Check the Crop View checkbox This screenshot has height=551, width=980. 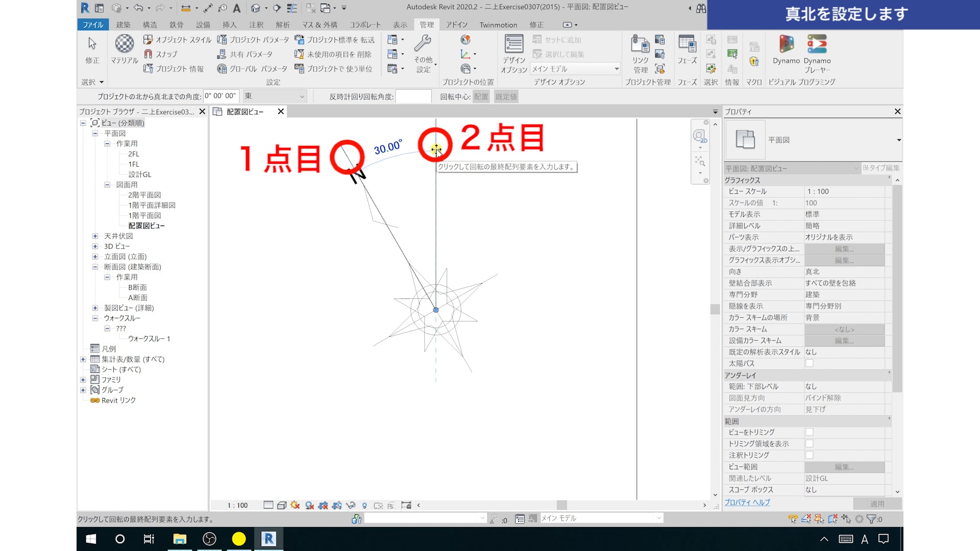(809, 432)
